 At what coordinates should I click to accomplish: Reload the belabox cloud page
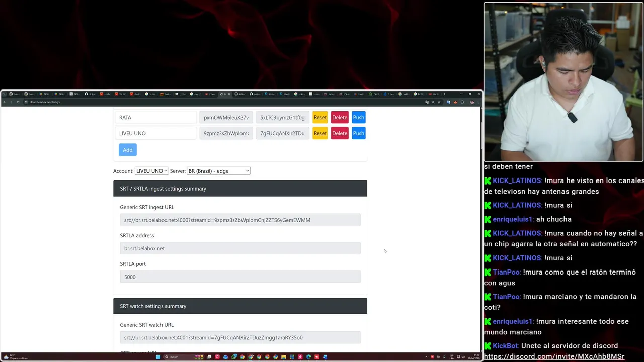pyautogui.click(x=18, y=102)
